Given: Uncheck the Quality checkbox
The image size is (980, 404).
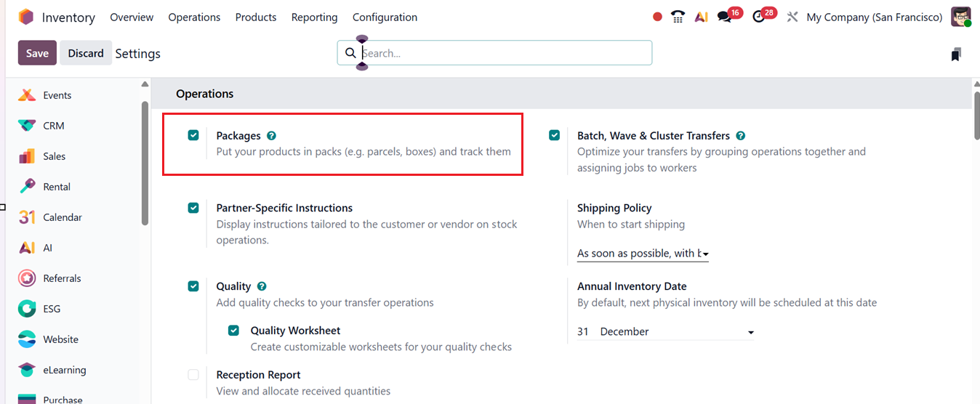Looking at the screenshot, I should [193, 286].
